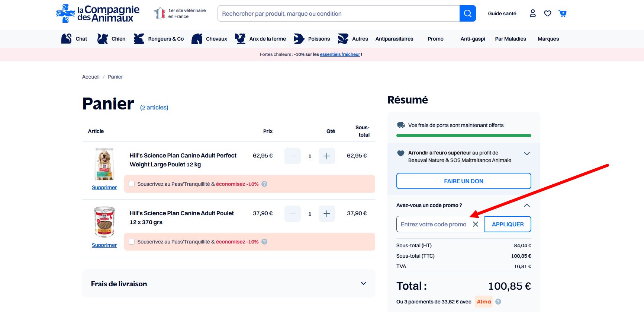Clear the promo code field with X
Image resolution: width=644 pixels, height=312 pixels.
pyautogui.click(x=476, y=224)
